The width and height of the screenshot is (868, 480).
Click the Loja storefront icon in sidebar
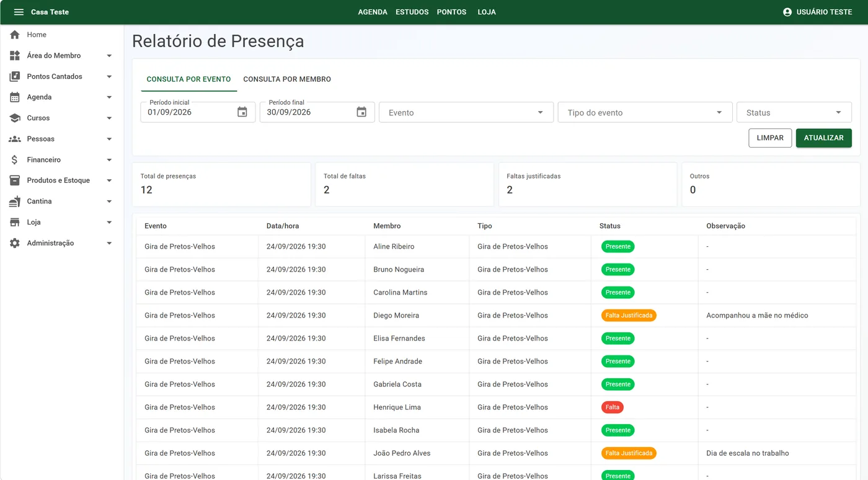tap(15, 222)
